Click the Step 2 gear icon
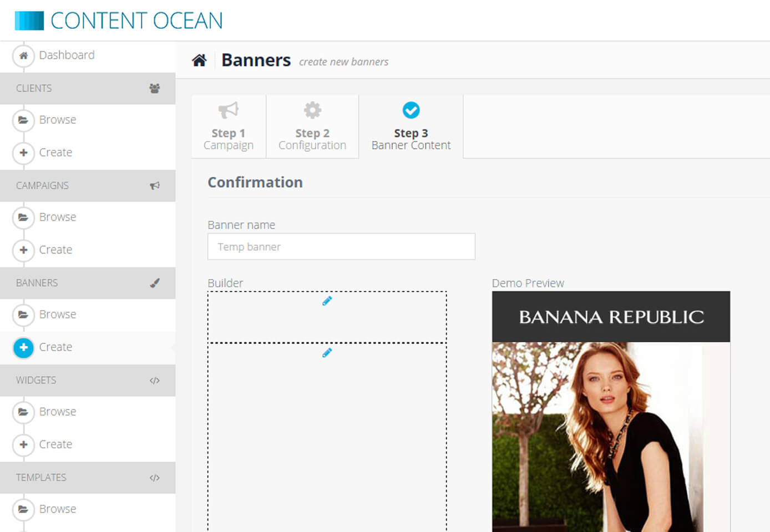The height and width of the screenshot is (532, 770). [312, 110]
